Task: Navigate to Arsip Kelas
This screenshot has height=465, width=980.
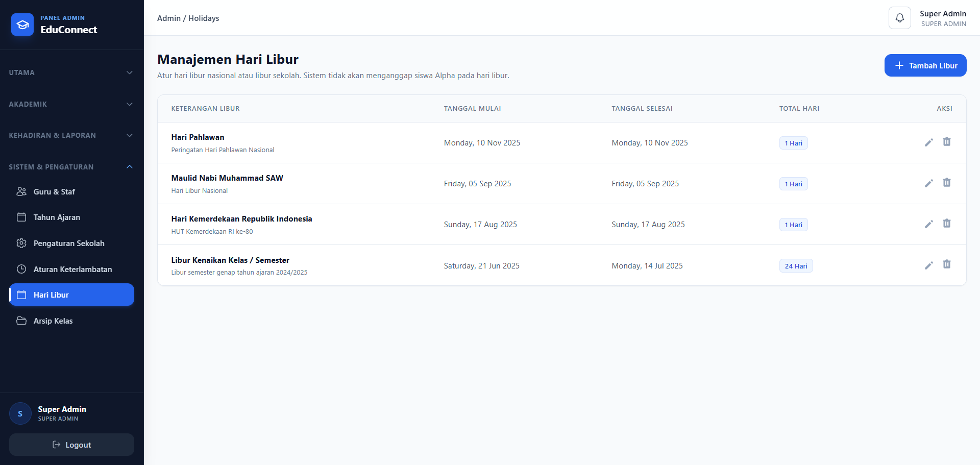Action: (71, 321)
